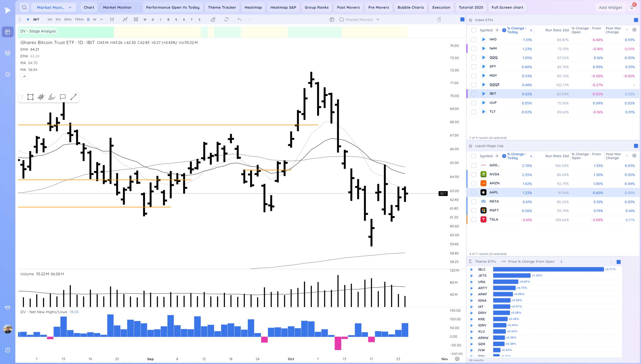The width and height of the screenshot is (641, 364).
Task: Tick the NVDA row checkbox
Action: pyautogui.click(x=473, y=174)
